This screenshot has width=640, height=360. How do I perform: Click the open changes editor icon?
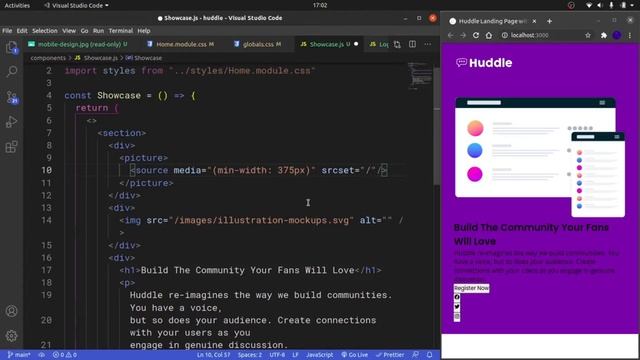coord(397,44)
